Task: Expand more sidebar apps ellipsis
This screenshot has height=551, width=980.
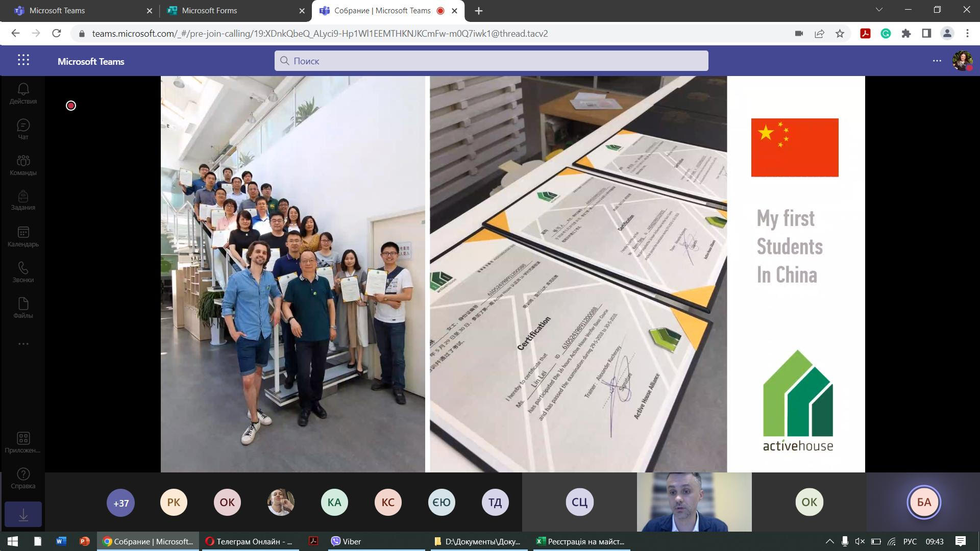Action: [x=23, y=344]
